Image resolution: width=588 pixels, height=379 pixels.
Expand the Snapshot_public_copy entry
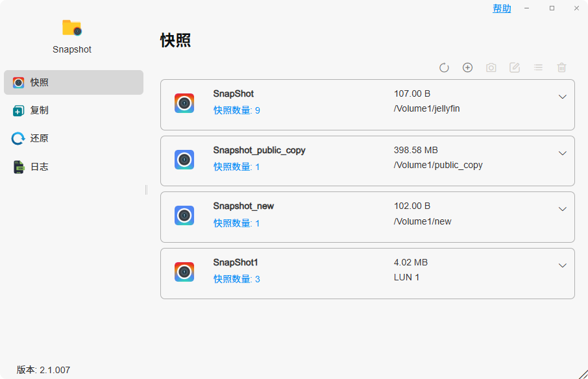click(563, 153)
